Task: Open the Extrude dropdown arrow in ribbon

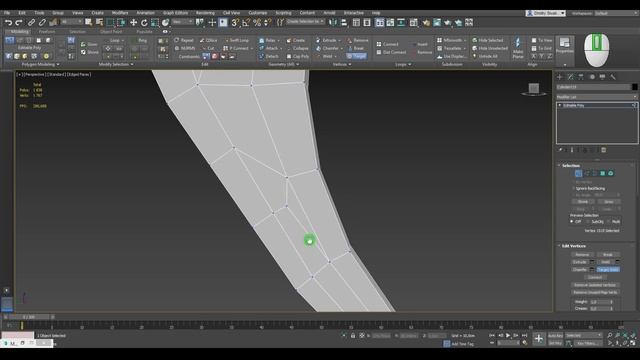Action: (x=340, y=40)
